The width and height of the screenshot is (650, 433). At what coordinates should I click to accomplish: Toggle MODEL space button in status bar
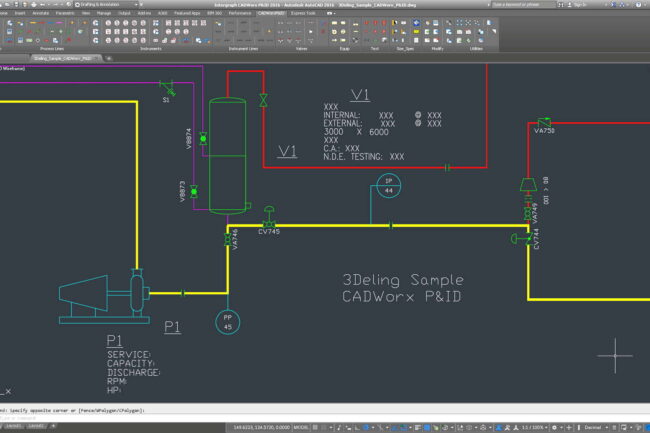coord(300,425)
